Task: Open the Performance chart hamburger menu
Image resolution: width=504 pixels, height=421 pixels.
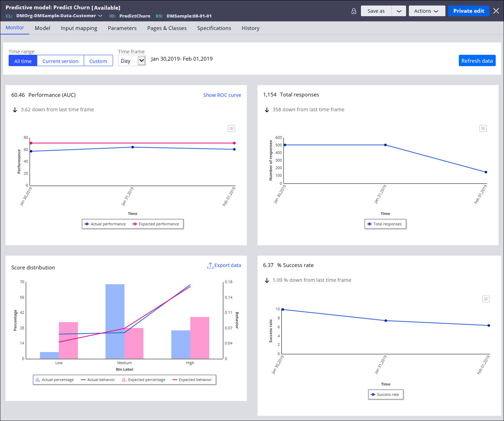Action: (x=231, y=129)
